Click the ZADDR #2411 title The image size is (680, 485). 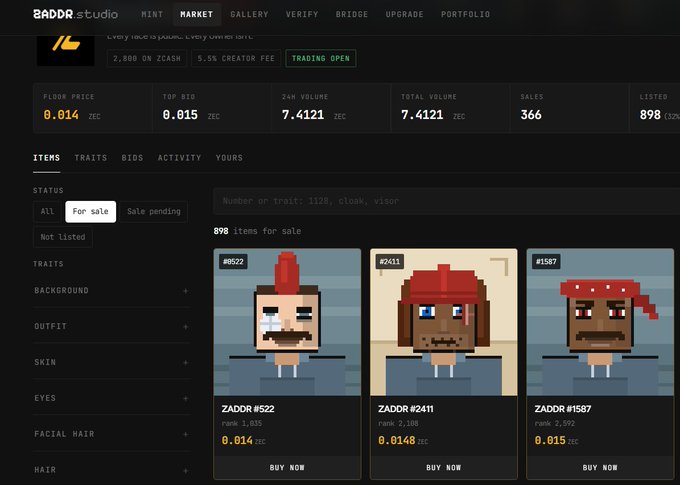tap(405, 409)
